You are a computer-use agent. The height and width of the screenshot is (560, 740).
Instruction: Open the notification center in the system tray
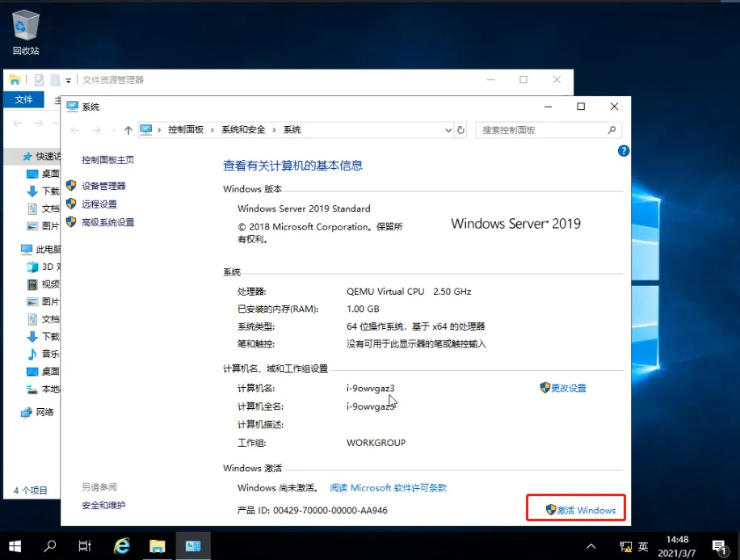coord(721,545)
